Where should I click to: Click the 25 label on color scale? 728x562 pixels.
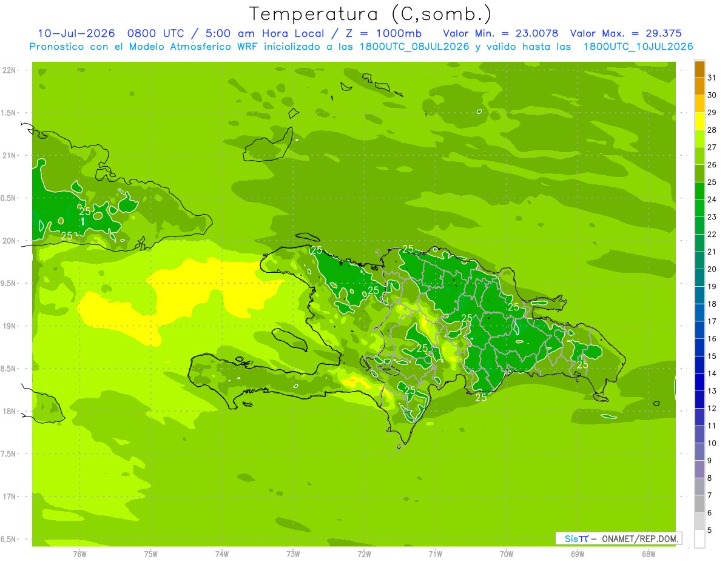pos(712,182)
